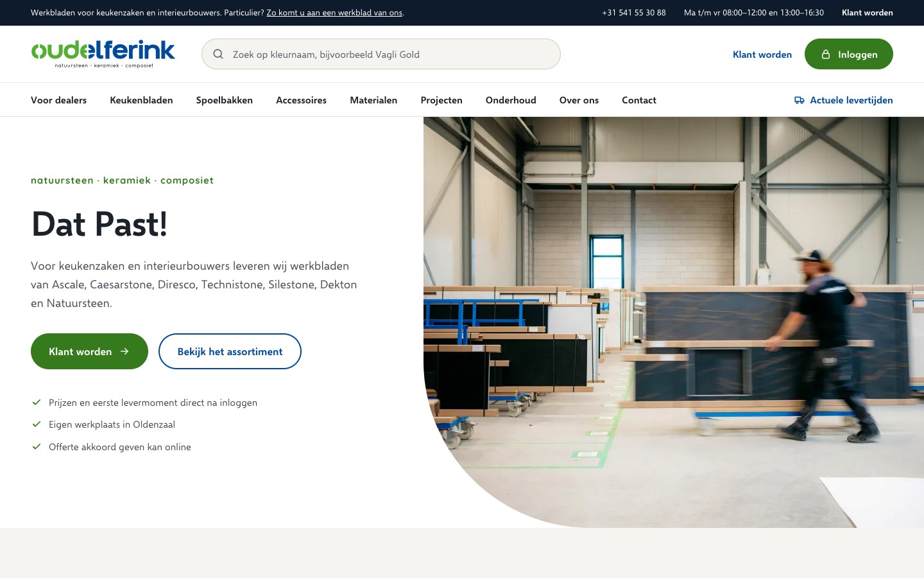Click the arrow on green Klant worden button

point(125,351)
